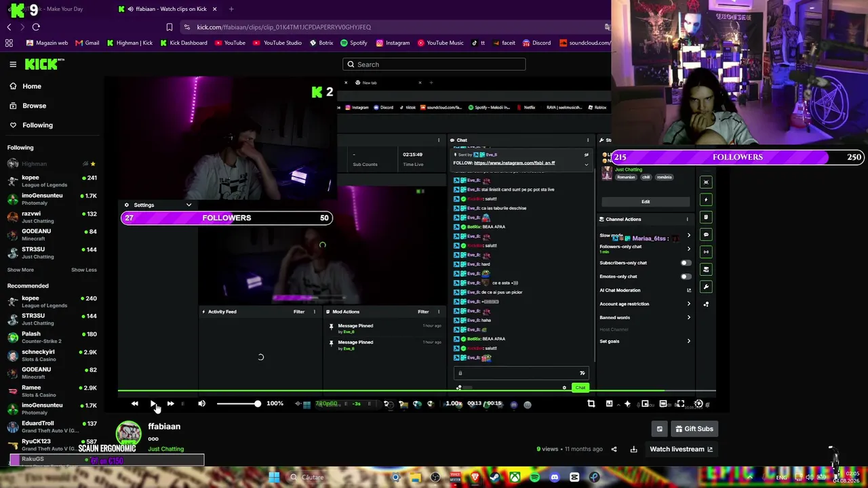Viewport: 868px width, 488px height.
Task: Enter fullscreen mode on the player
Action: point(680,404)
